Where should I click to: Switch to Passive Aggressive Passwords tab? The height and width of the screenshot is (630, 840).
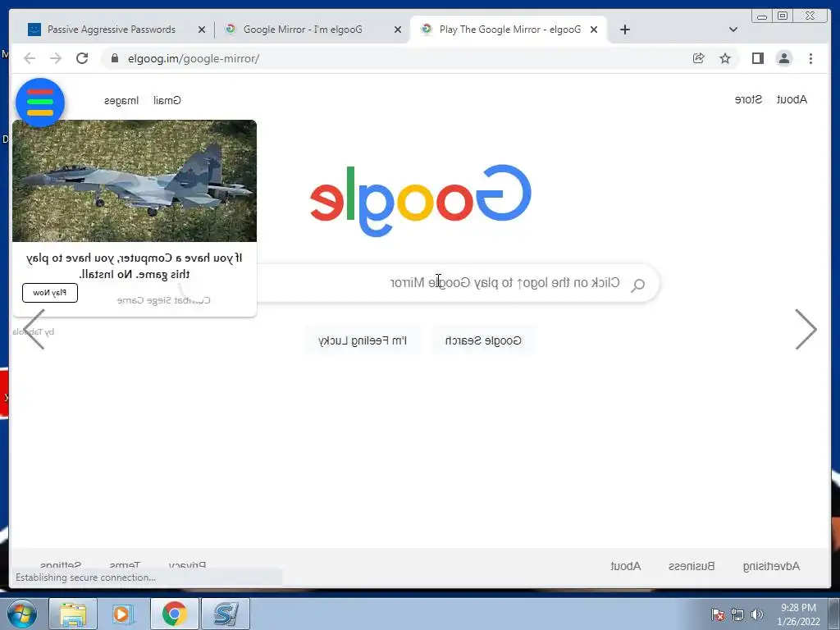pos(112,30)
